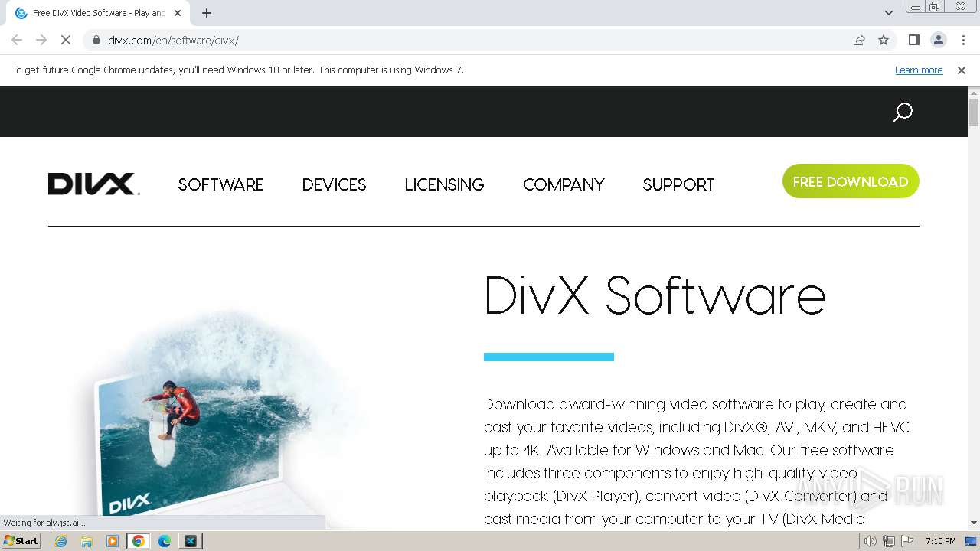980x551 pixels.
Task: Open the file explorer taskbar icon
Action: [x=87, y=541]
